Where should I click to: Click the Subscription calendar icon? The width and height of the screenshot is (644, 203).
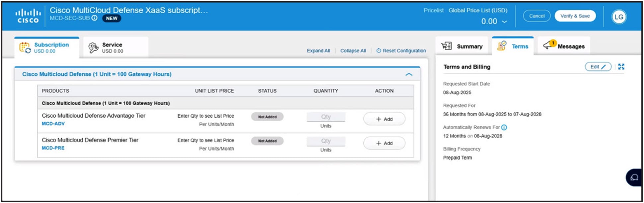click(x=25, y=48)
